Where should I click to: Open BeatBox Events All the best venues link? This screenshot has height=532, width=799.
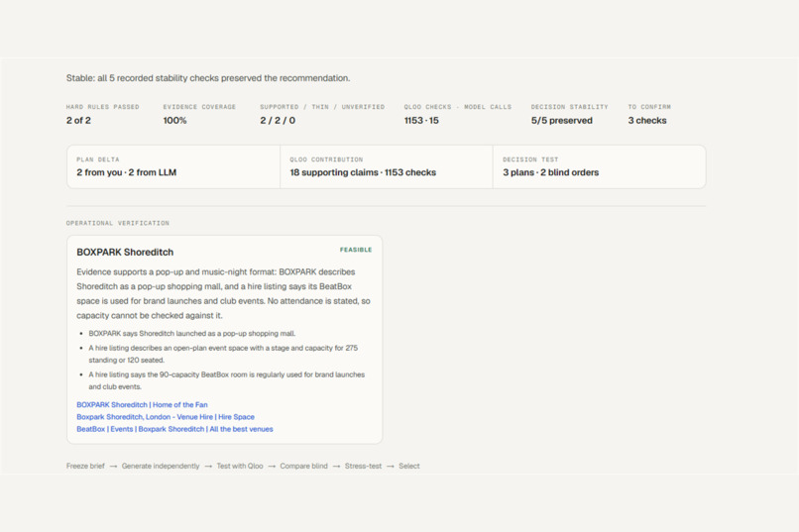174,429
